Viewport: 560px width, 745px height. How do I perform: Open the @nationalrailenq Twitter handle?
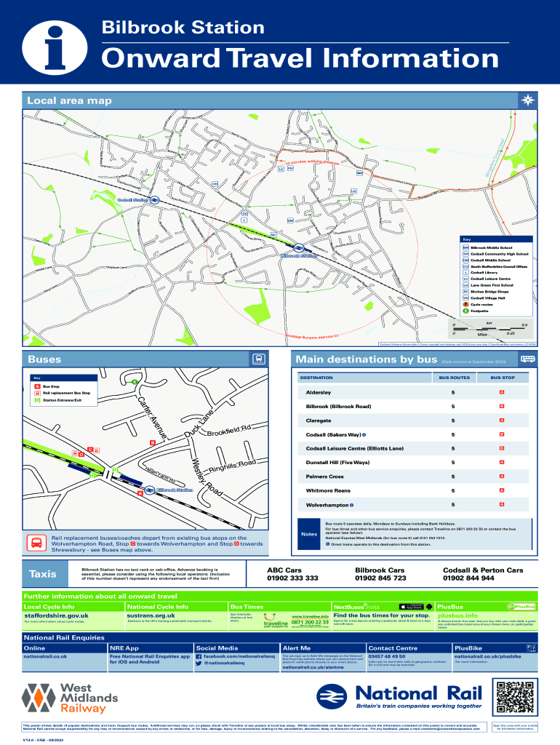tap(224, 663)
